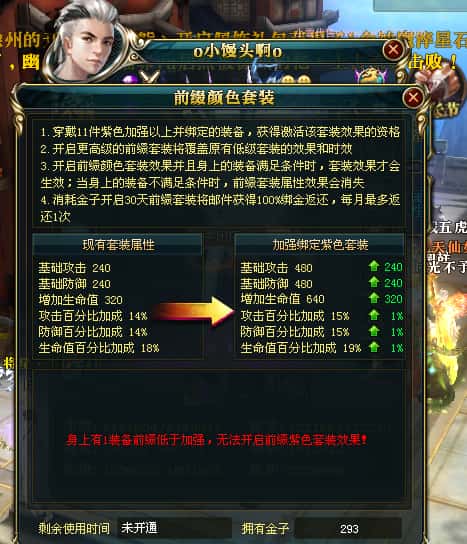The width and height of the screenshot is (467, 544).
Task: Click the smiley face icons in player bar
Action: point(296,80)
